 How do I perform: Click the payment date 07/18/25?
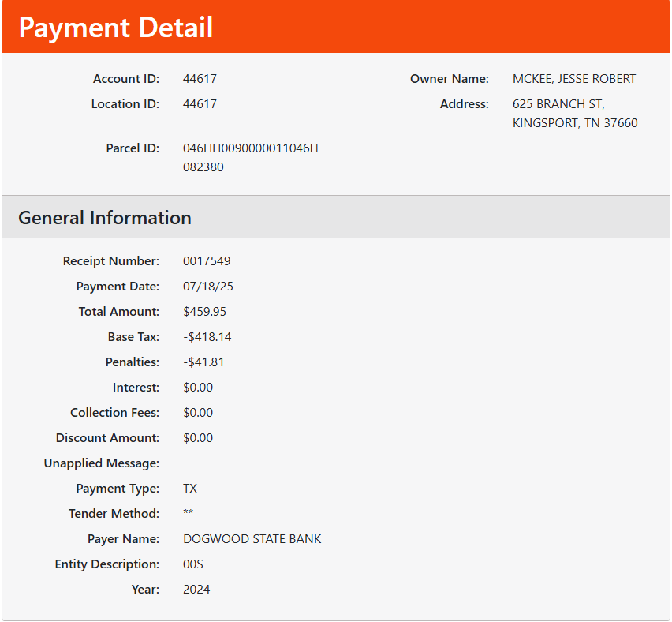pyautogui.click(x=207, y=287)
